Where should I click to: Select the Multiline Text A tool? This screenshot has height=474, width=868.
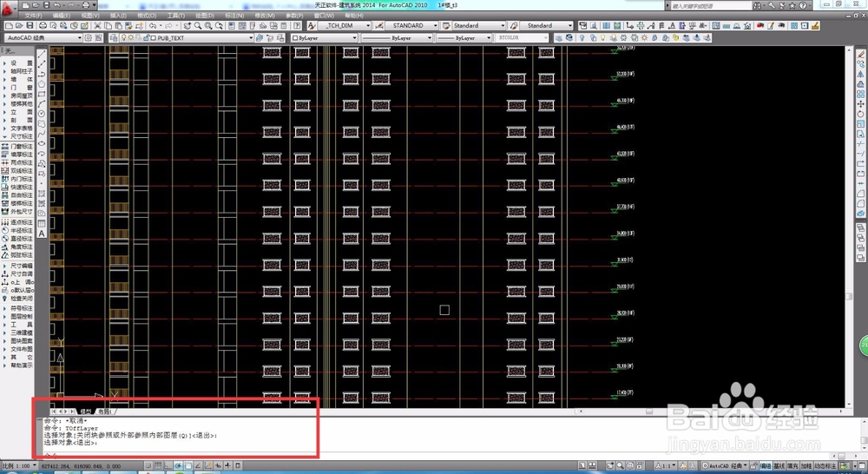click(x=42, y=234)
